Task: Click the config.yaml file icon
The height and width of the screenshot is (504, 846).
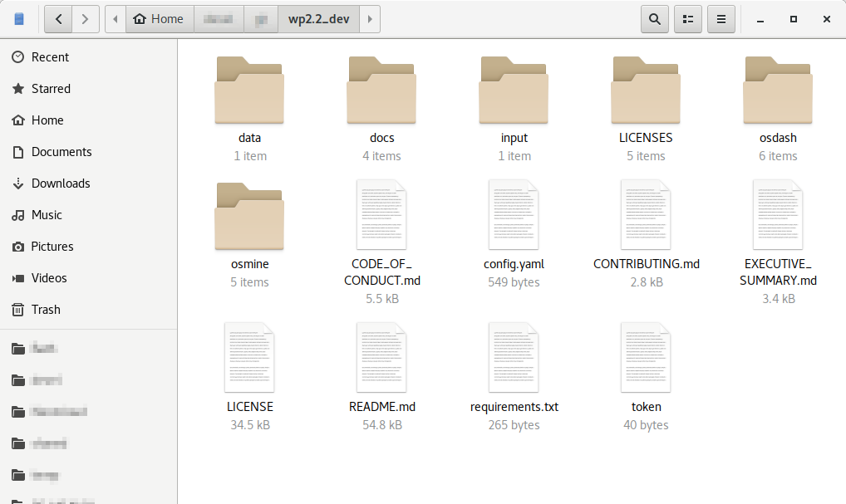Action: coord(514,215)
